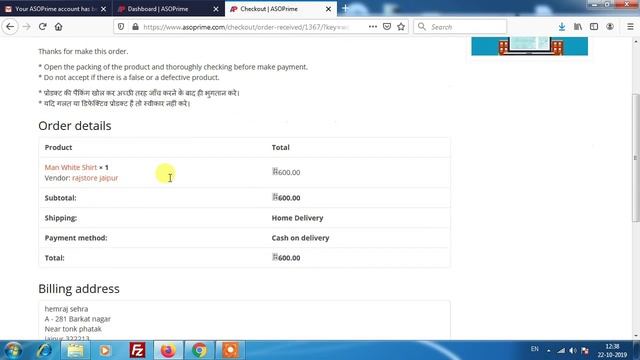
Task: Focus the browser Search box
Action: [x=460, y=27]
